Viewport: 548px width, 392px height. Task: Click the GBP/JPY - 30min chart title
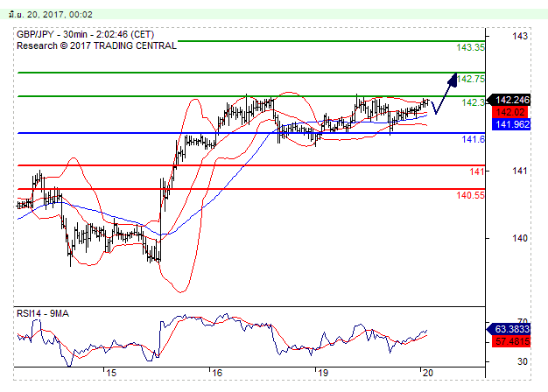coord(85,34)
